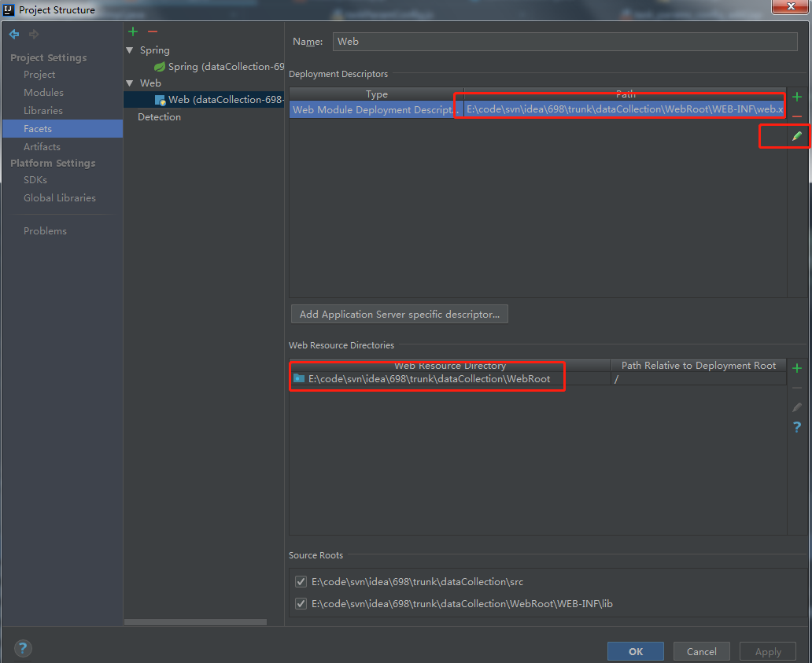Click the WEB-INF\lib source root path
Image resolution: width=812 pixels, height=663 pixels.
click(462, 603)
